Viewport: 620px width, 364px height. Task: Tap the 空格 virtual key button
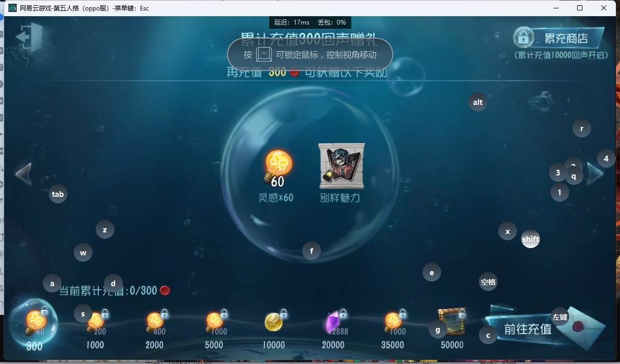[488, 282]
